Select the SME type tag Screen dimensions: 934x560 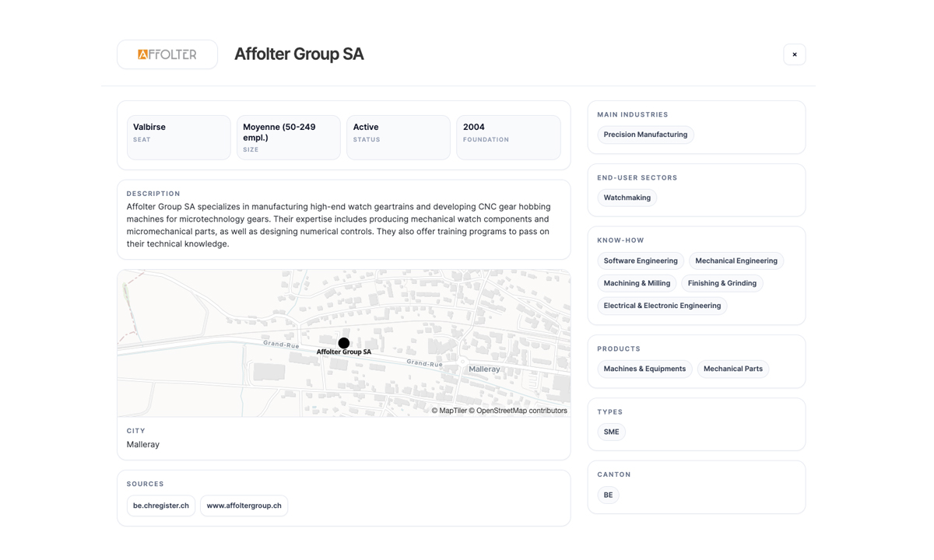[x=611, y=432]
